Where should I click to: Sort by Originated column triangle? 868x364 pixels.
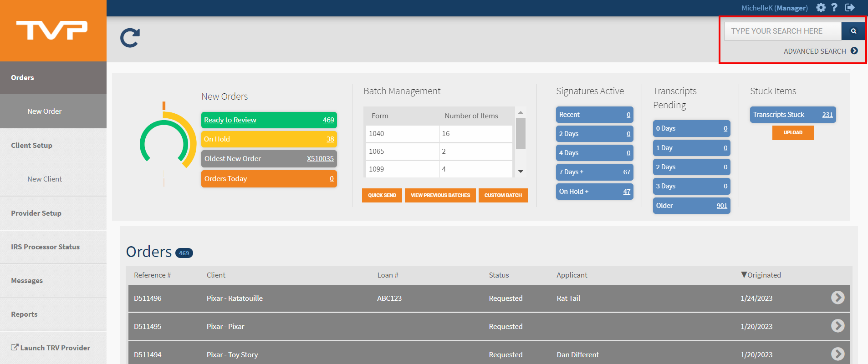click(x=744, y=274)
